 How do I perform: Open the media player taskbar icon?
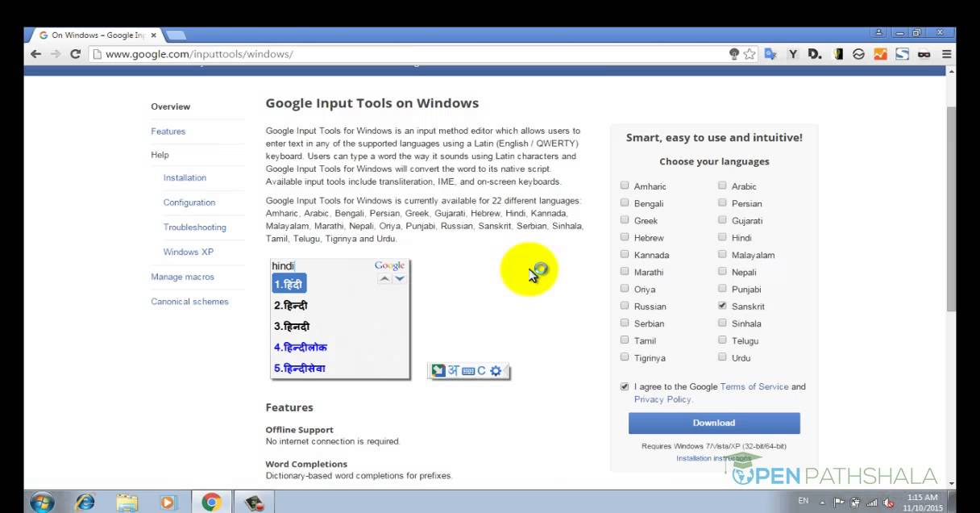tap(168, 503)
